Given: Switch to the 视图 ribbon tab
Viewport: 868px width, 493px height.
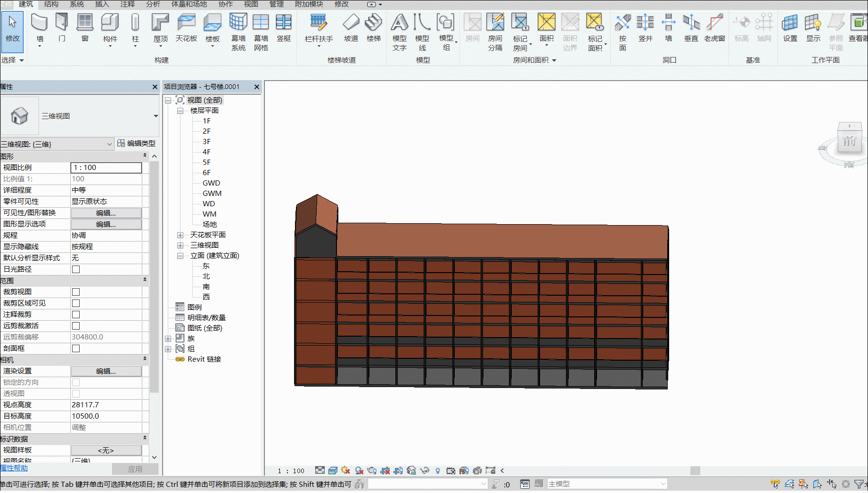Looking at the screenshot, I should coord(251,4).
